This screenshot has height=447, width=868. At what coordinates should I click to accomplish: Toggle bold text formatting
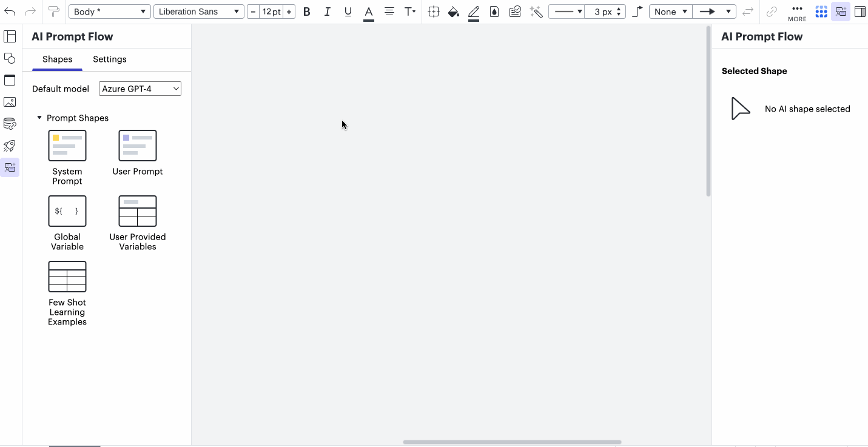click(307, 12)
